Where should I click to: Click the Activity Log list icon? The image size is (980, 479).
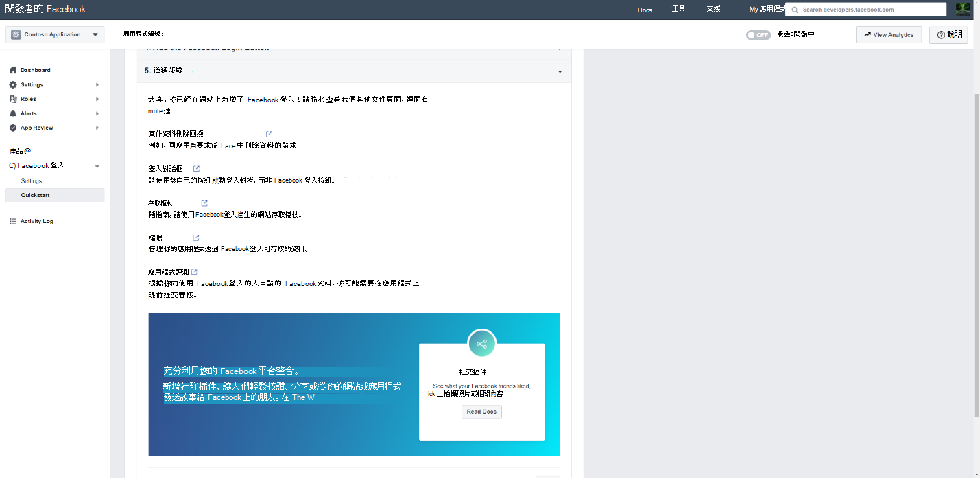coord(13,221)
